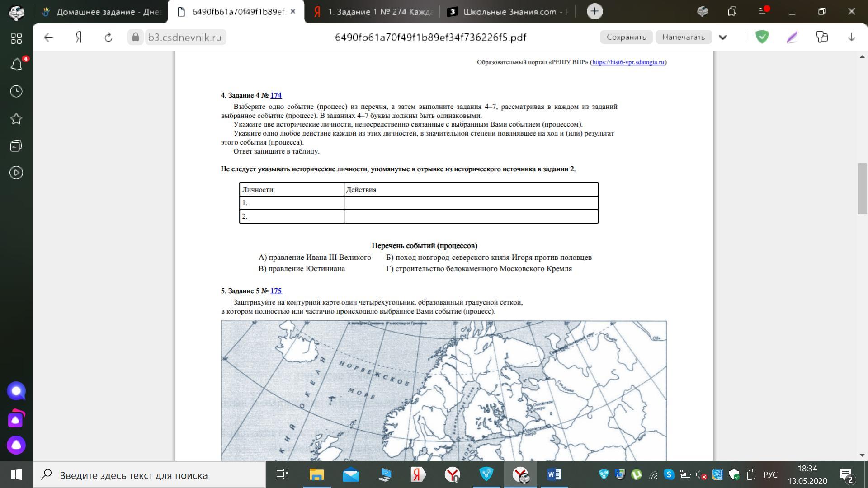Close the active PDF tab
Screen dimensions: 868x488
[x=293, y=12]
